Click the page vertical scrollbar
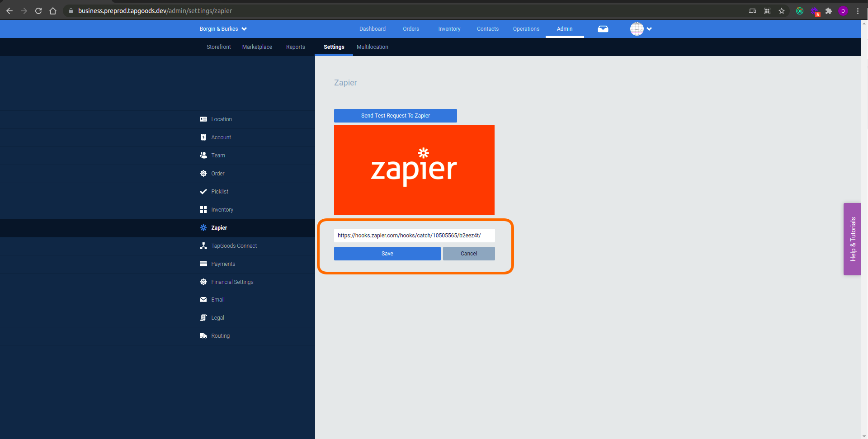The image size is (868, 439). [x=864, y=229]
